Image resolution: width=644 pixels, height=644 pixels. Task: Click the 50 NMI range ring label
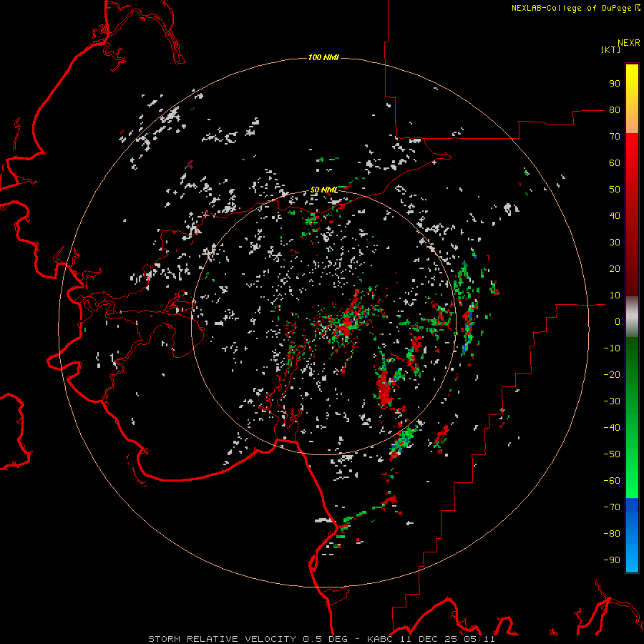coord(323,190)
